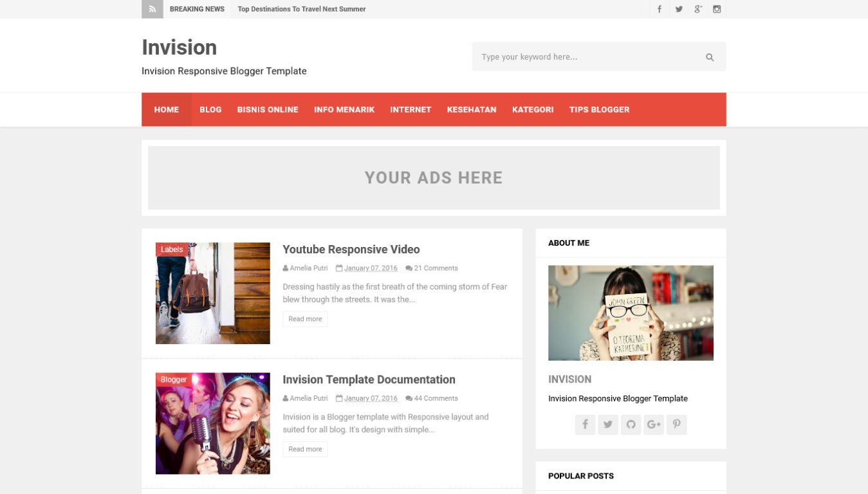Open Instagram icon in the top bar
This screenshot has height=494, width=868.
pyautogui.click(x=717, y=9)
